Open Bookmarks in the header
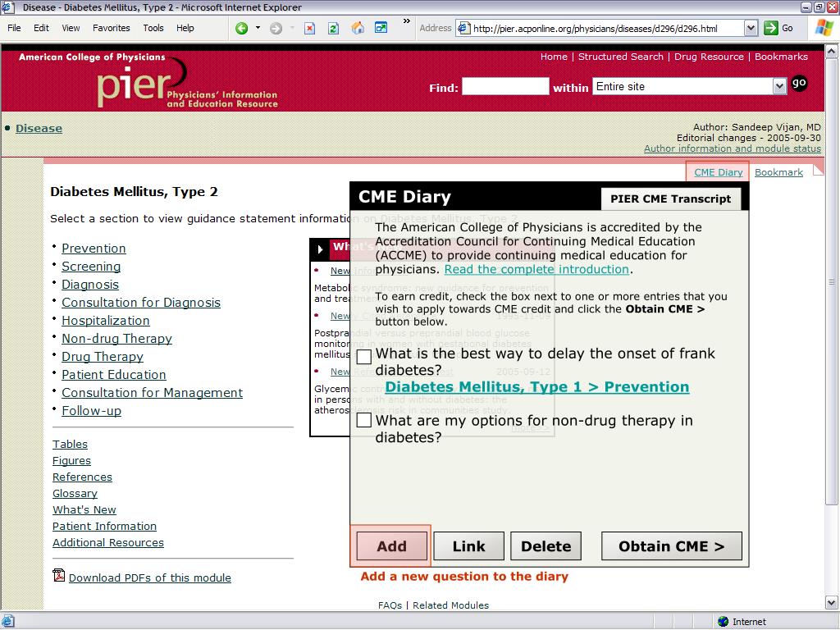Screen dimensions: 840x630 [x=781, y=57]
